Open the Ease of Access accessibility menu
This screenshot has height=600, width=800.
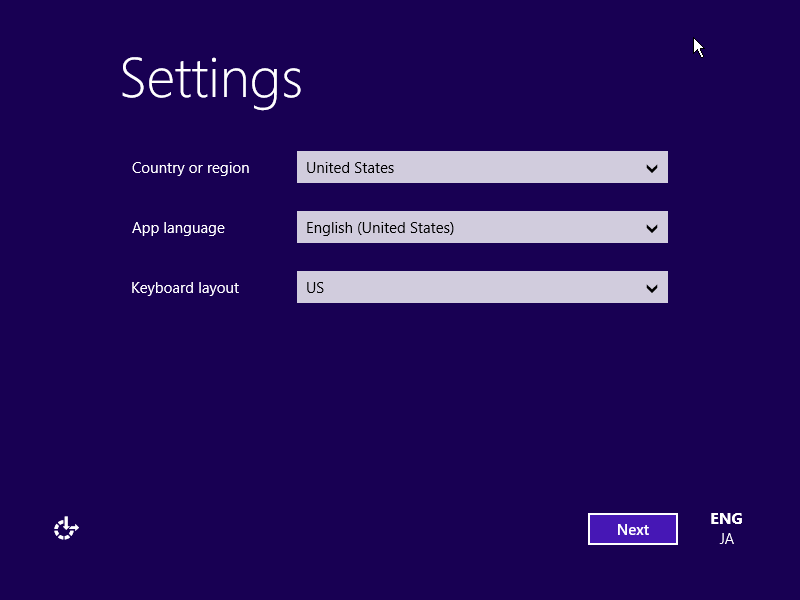(65, 528)
